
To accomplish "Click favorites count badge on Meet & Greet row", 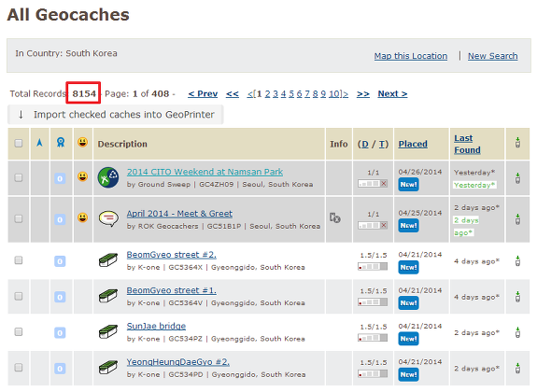I will (60, 220).
